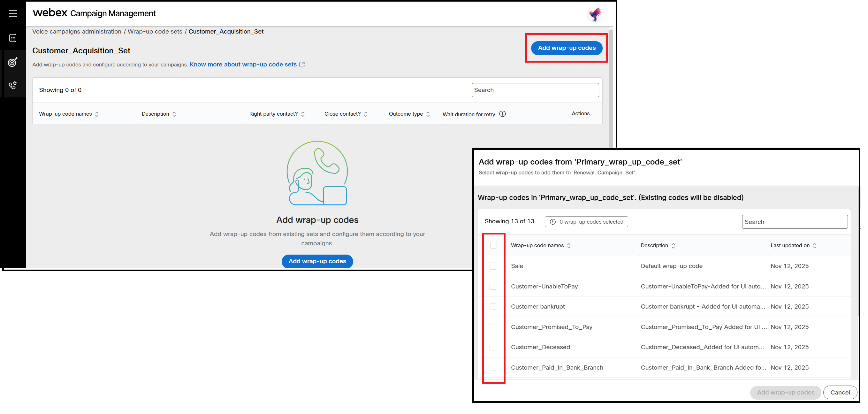The height and width of the screenshot is (414, 868).
Task: Click info icon in wrap-up codes selected badge
Action: [x=552, y=222]
